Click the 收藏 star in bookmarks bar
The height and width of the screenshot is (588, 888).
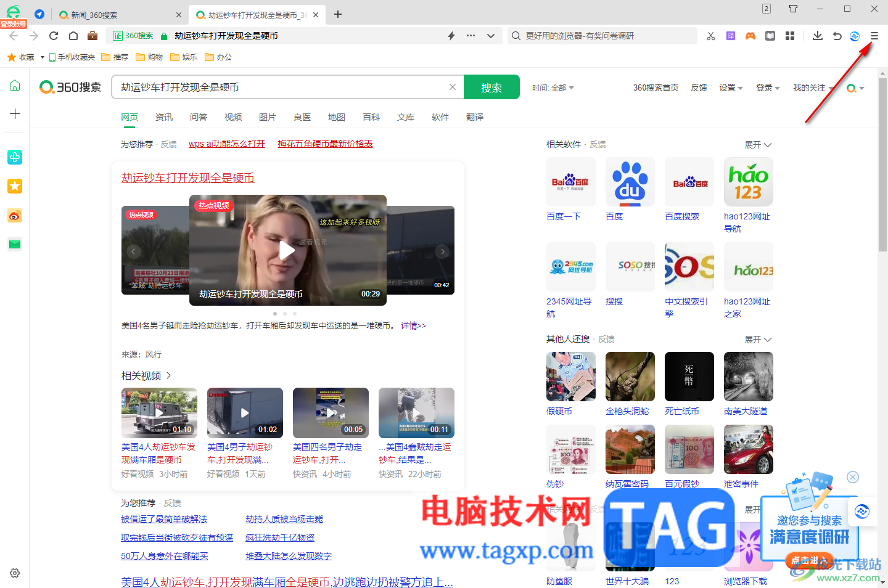(20, 57)
